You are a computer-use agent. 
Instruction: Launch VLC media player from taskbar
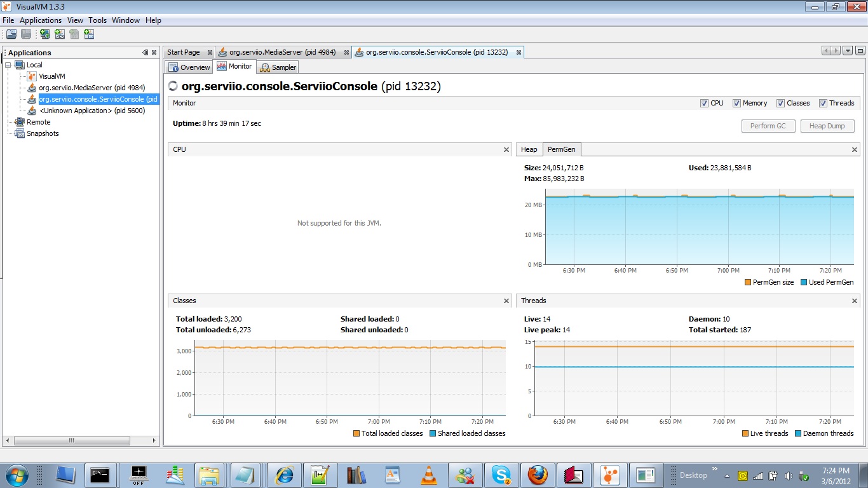pos(430,475)
